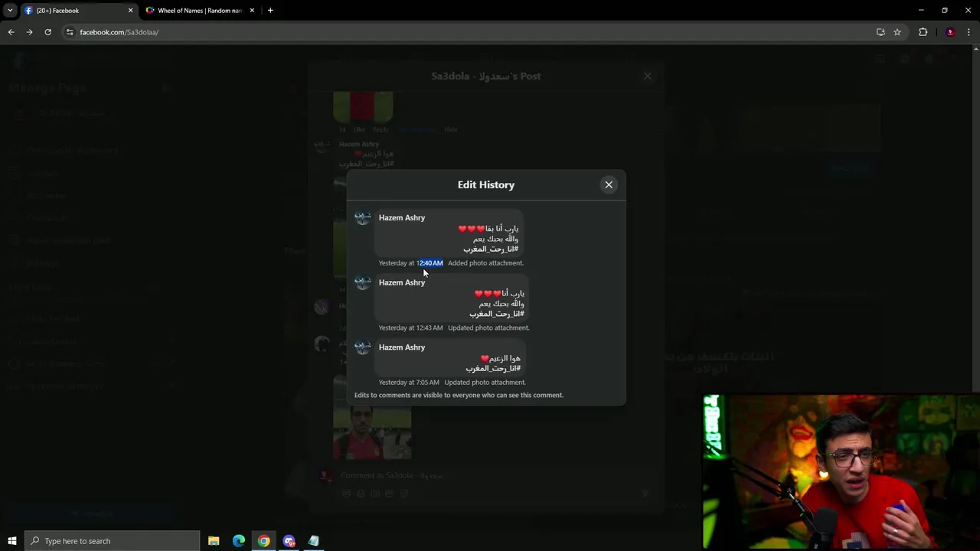The height and width of the screenshot is (551, 980).
Task: Open Discord icon on taskbar
Action: coord(289,541)
